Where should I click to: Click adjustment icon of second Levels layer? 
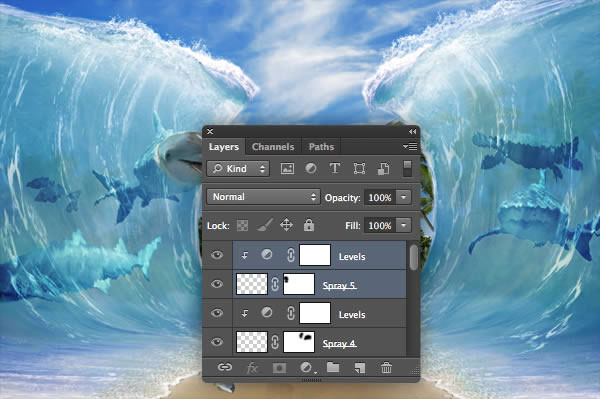pyautogui.click(x=267, y=313)
